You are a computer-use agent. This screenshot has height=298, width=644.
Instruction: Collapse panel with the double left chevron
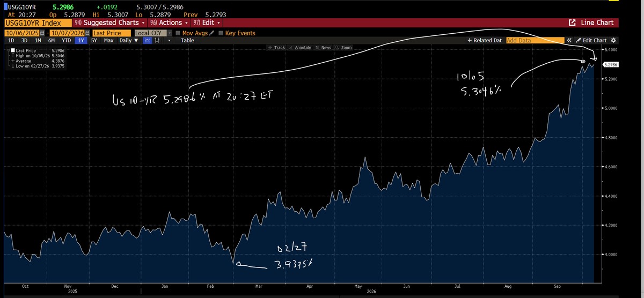[569, 40]
